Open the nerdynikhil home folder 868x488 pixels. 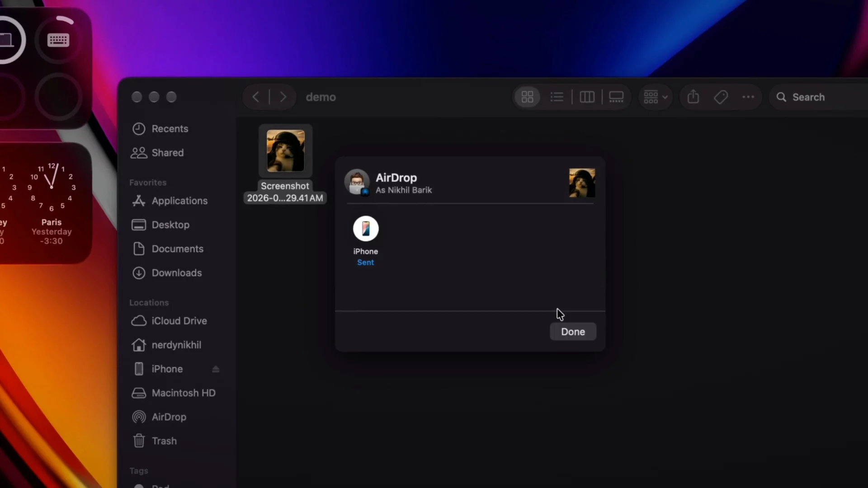point(176,345)
